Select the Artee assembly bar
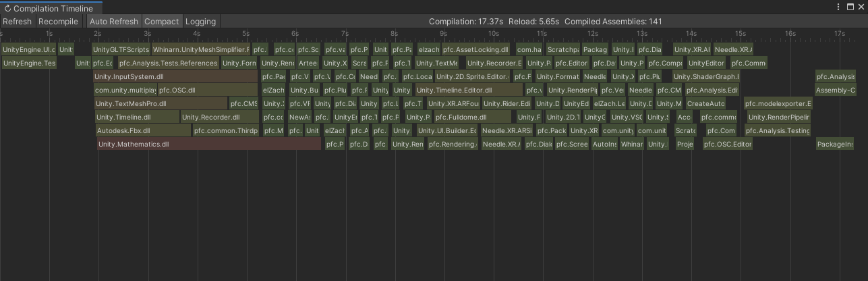 (307, 63)
